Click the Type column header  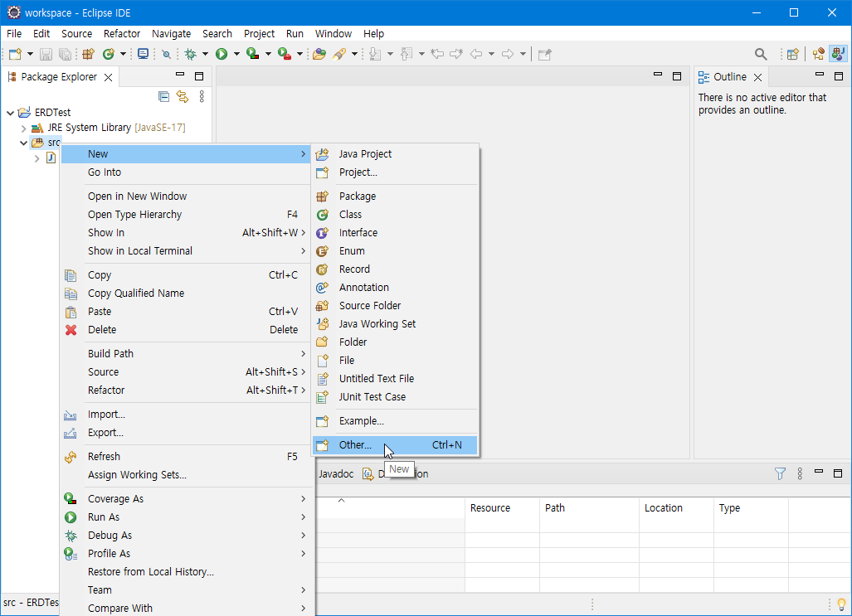click(751, 508)
